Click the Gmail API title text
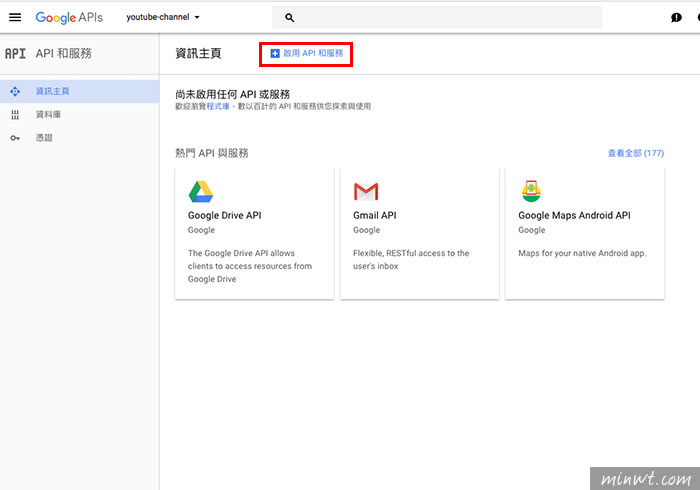The image size is (700, 490). click(375, 215)
